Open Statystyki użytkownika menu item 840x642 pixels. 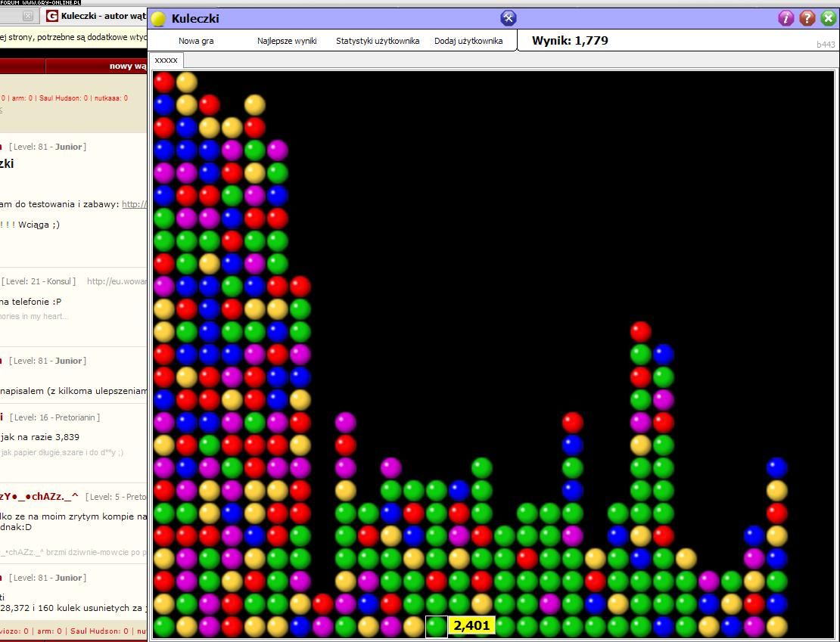click(378, 41)
